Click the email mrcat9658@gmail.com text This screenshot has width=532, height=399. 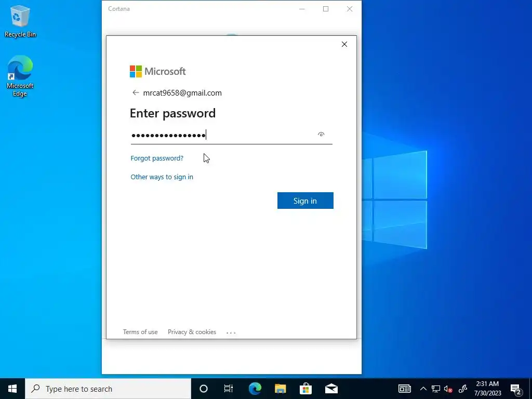182,93
